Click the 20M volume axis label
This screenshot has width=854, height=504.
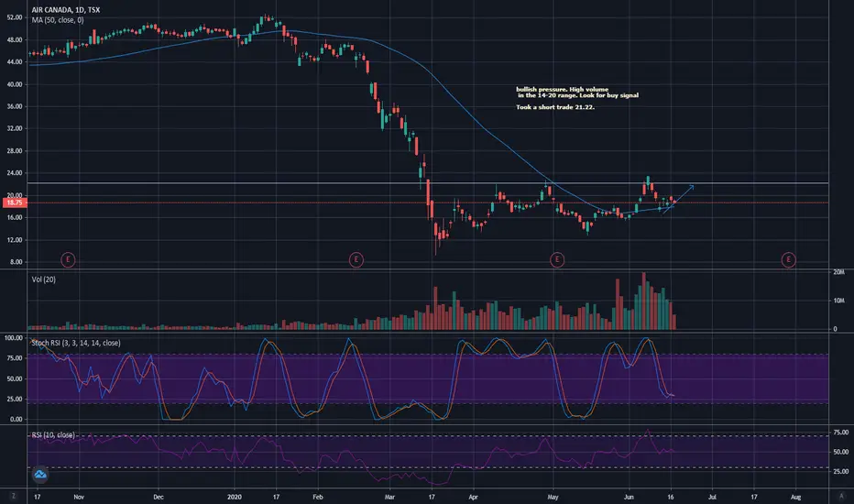(838, 272)
